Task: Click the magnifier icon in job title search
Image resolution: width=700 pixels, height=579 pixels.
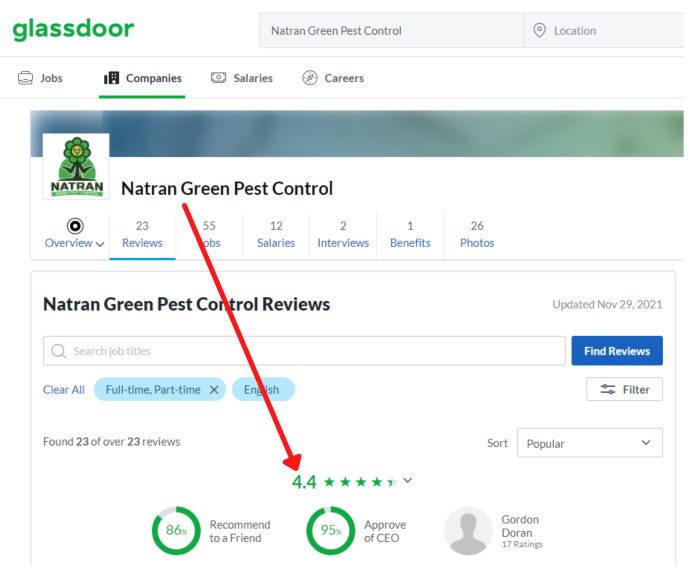Action: [59, 351]
